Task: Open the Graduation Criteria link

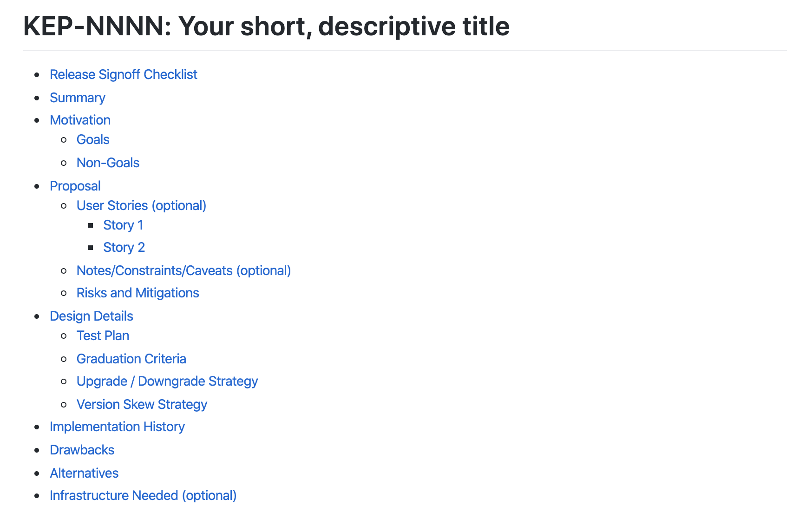Action: tap(131, 359)
